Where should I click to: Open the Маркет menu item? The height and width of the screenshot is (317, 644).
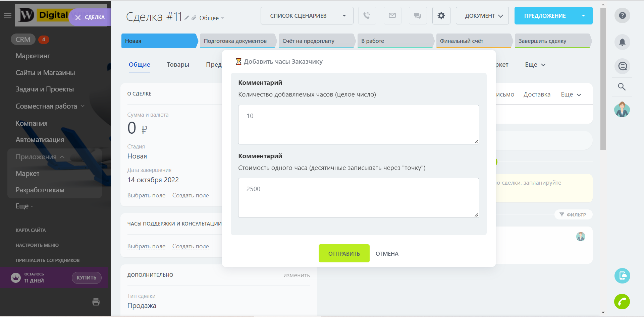[28, 174]
